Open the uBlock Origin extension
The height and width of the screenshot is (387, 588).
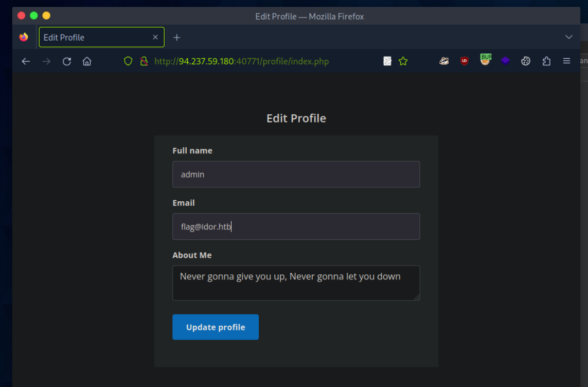pos(464,61)
